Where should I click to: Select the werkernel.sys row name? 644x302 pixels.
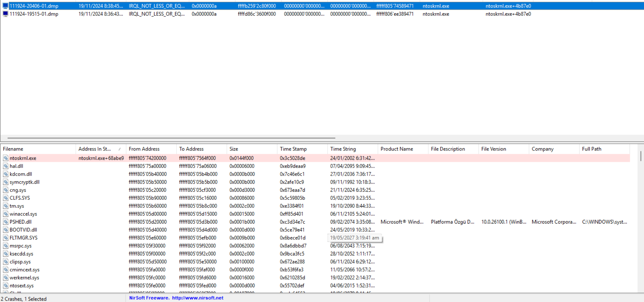(x=24, y=278)
